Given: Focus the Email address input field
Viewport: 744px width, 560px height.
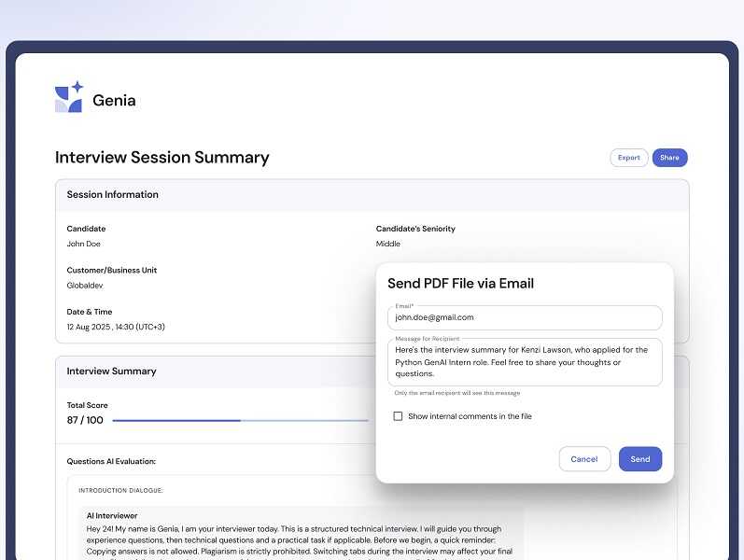Looking at the screenshot, I should [524, 317].
